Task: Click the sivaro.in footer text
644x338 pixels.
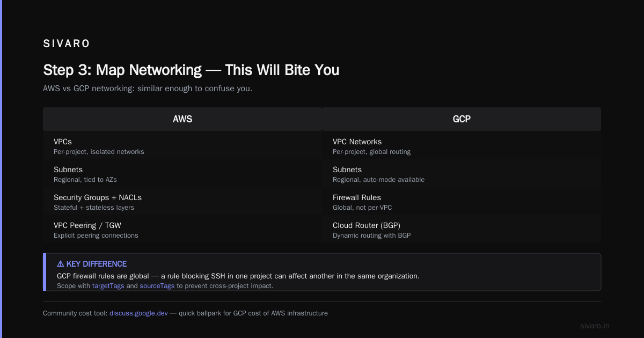Action: tap(595, 326)
